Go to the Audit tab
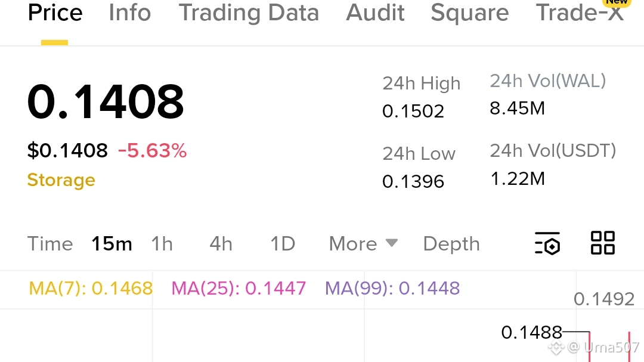 coord(375,13)
